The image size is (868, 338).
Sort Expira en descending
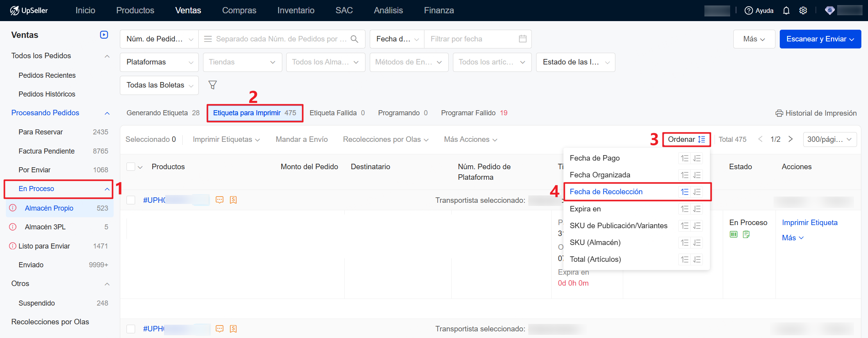tap(697, 209)
